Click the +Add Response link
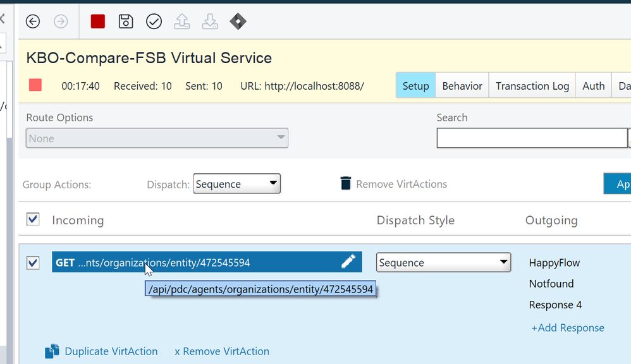 [x=567, y=327]
